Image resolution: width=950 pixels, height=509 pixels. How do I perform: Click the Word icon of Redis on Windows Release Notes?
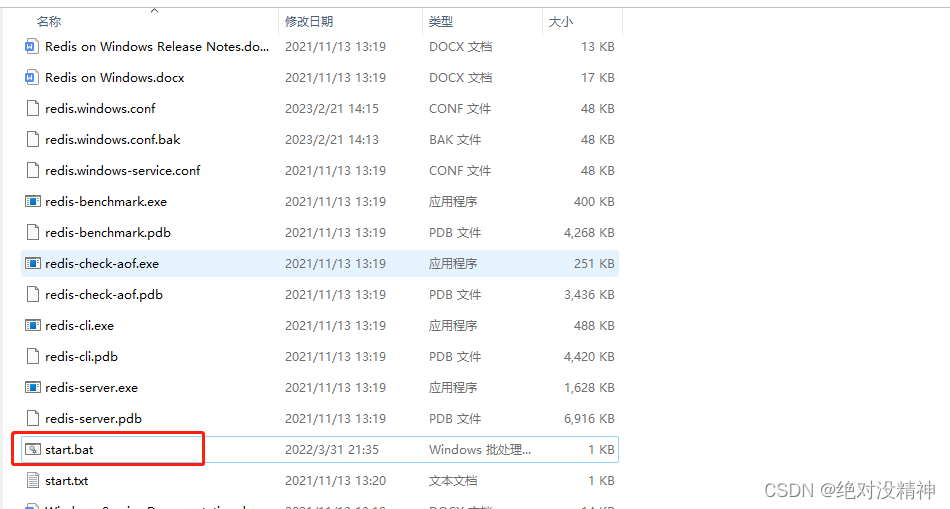click(x=33, y=47)
